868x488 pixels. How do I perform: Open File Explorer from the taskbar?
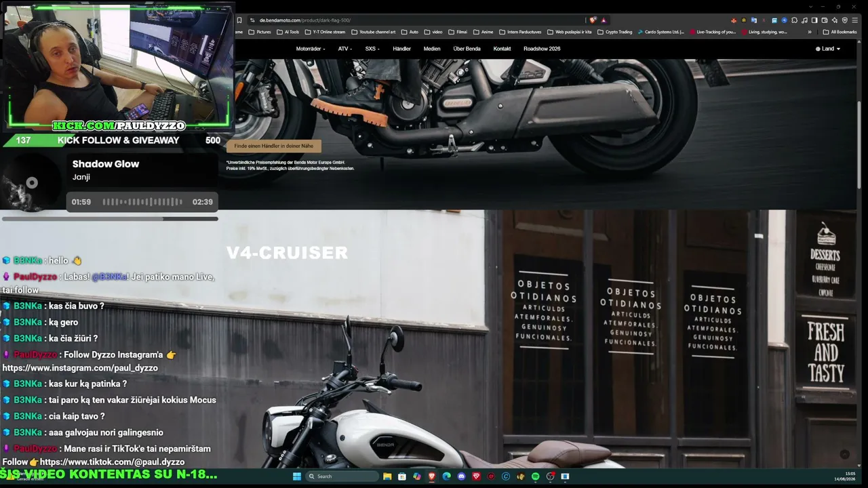click(x=387, y=476)
